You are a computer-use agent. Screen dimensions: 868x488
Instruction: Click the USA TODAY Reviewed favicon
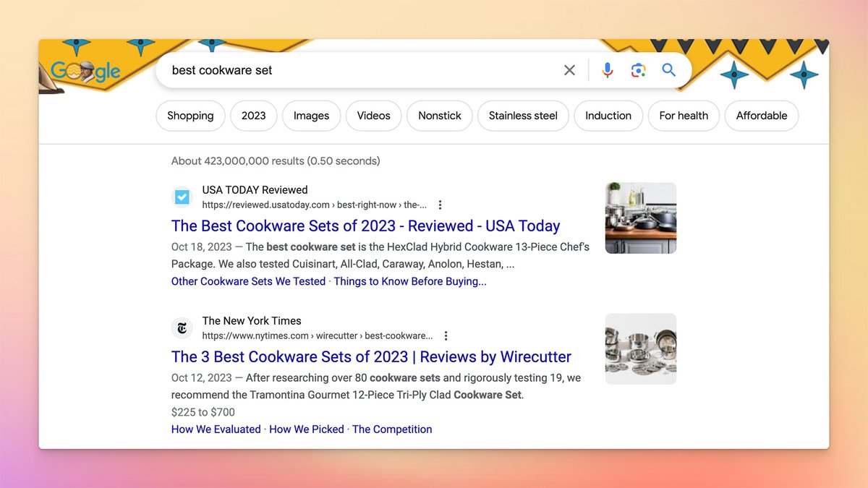coord(182,196)
